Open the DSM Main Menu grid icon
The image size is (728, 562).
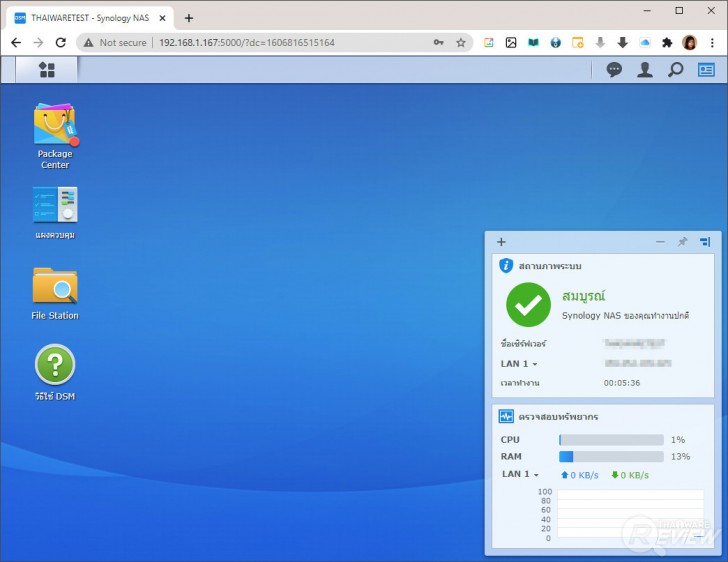[x=46, y=70]
